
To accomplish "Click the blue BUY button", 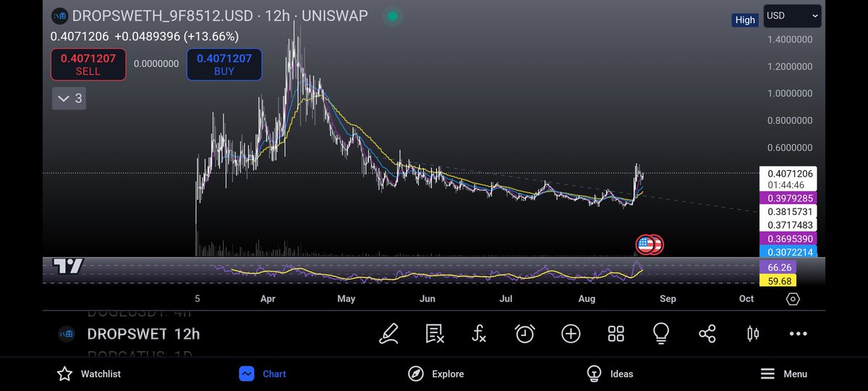I will click(224, 64).
